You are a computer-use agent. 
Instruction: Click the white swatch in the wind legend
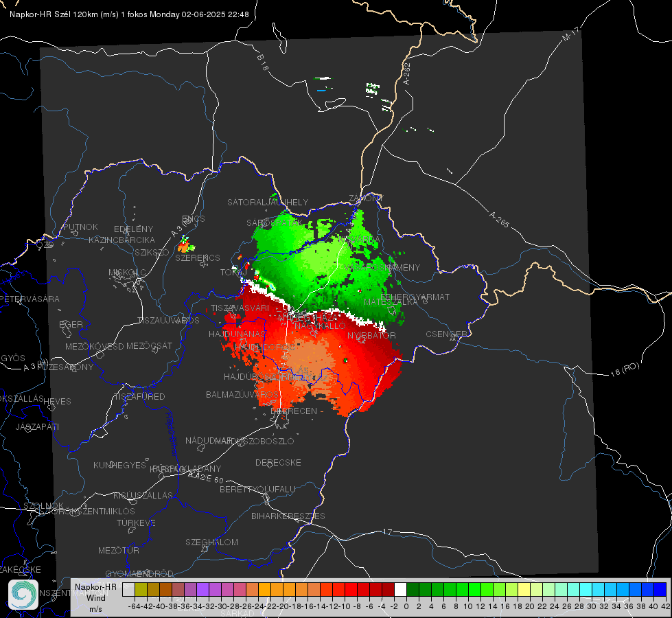pos(400,589)
